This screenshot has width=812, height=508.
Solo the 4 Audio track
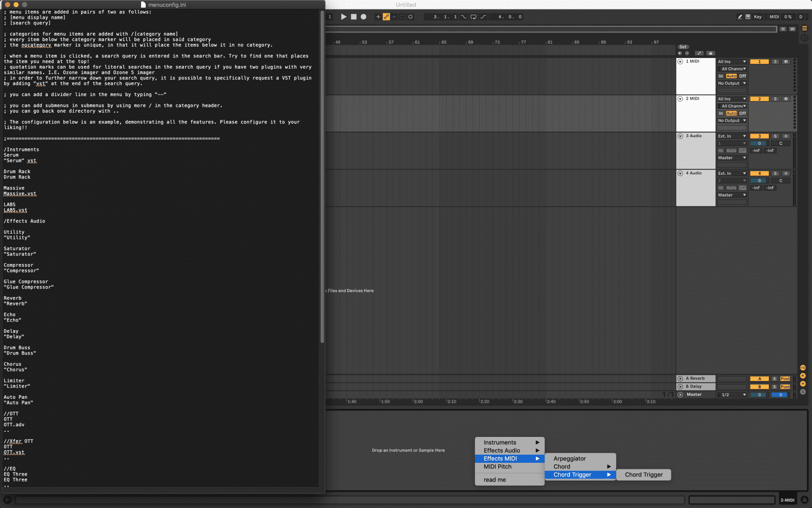775,173
